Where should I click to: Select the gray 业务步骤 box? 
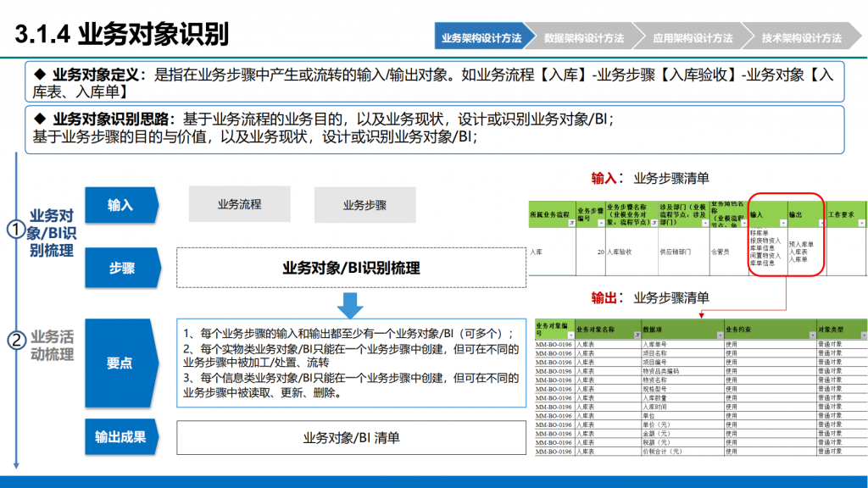click(x=364, y=205)
